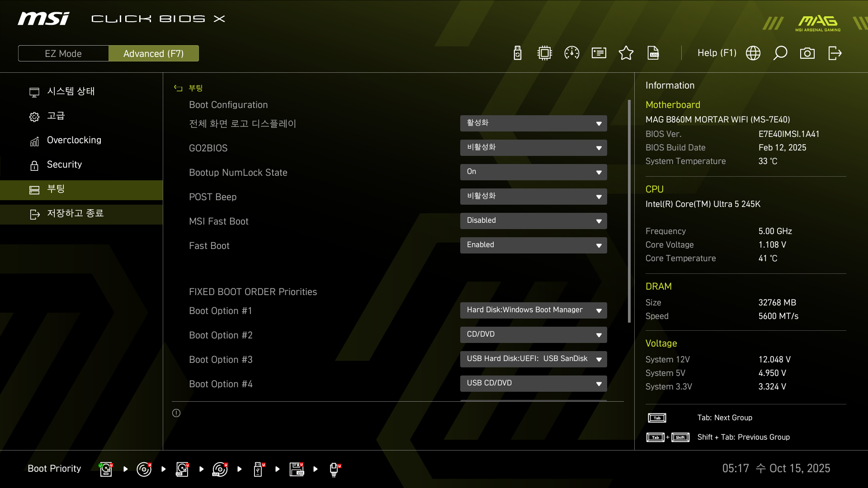Click the first Boot Priority device icon
868x488 pixels.
coord(106,469)
